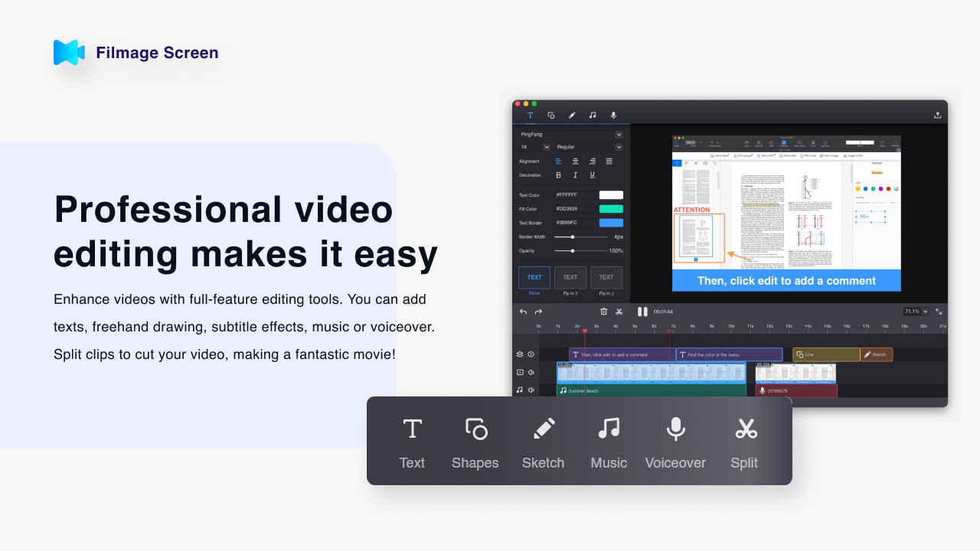The image size is (980, 551).
Task: Open the 71.1% zoom dropdown
Action: pos(916,311)
